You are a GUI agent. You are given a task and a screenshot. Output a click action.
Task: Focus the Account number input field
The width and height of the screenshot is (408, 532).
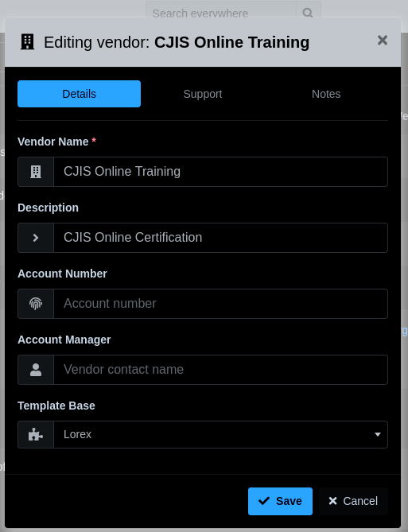(x=220, y=304)
